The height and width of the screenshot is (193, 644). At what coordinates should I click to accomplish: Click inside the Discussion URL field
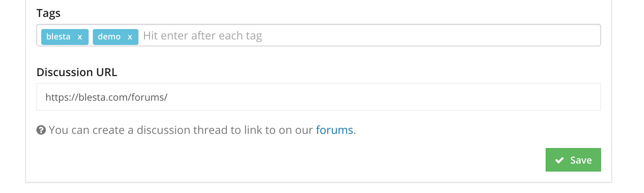coord(319,97)
